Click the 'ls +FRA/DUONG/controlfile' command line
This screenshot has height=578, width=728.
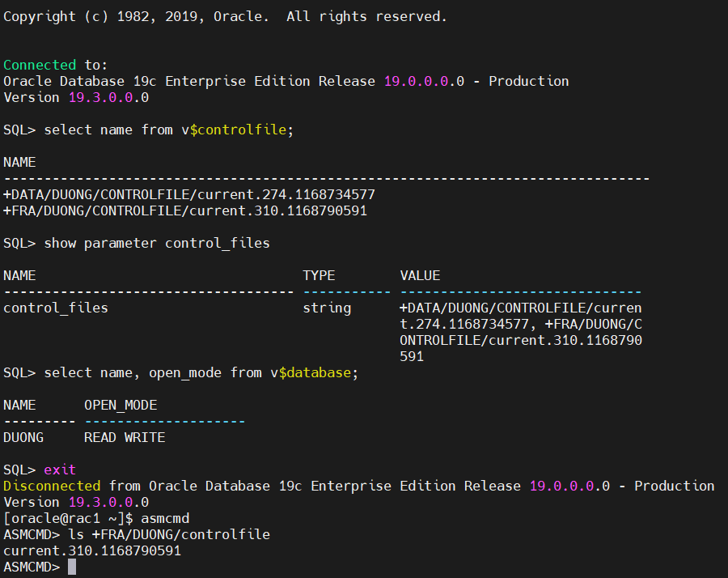click(x=169, y=534)
